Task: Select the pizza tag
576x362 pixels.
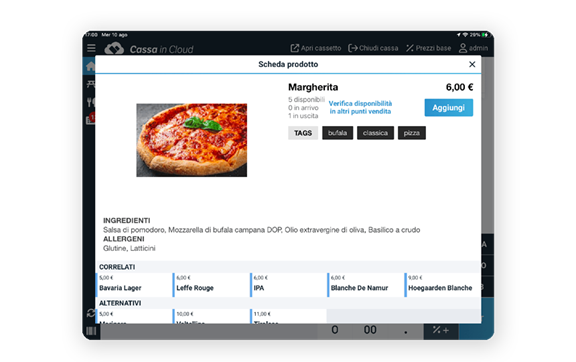Action: [x=411, y=133]
